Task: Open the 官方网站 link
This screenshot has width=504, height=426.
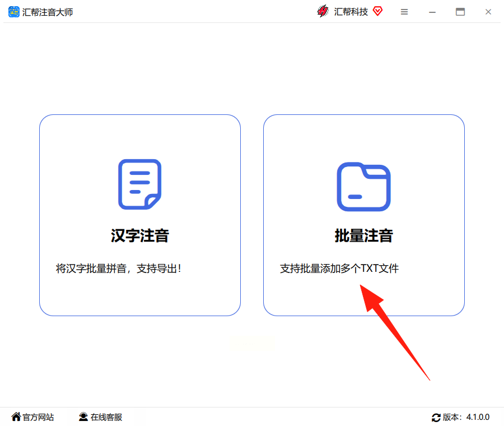Action: [38, 417]
